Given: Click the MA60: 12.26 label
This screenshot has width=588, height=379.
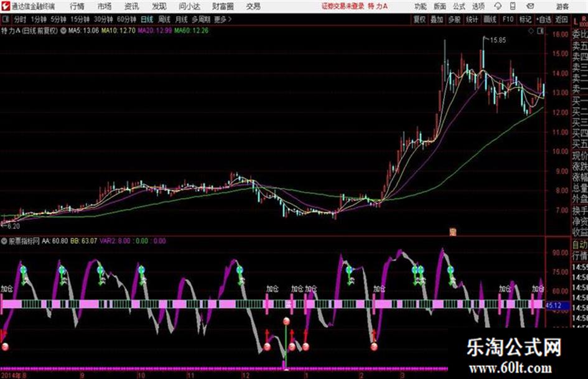Looking at the screenshot, I should click(191, 30).
